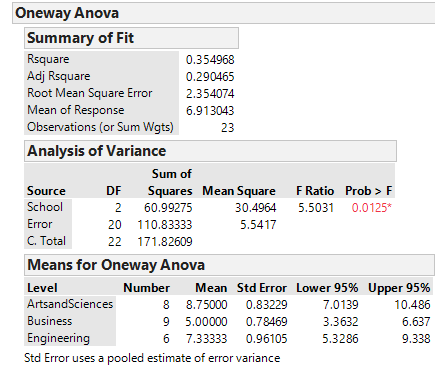Select the Business mean 5.00000
The image size is (435, 367).
(206, 322)
